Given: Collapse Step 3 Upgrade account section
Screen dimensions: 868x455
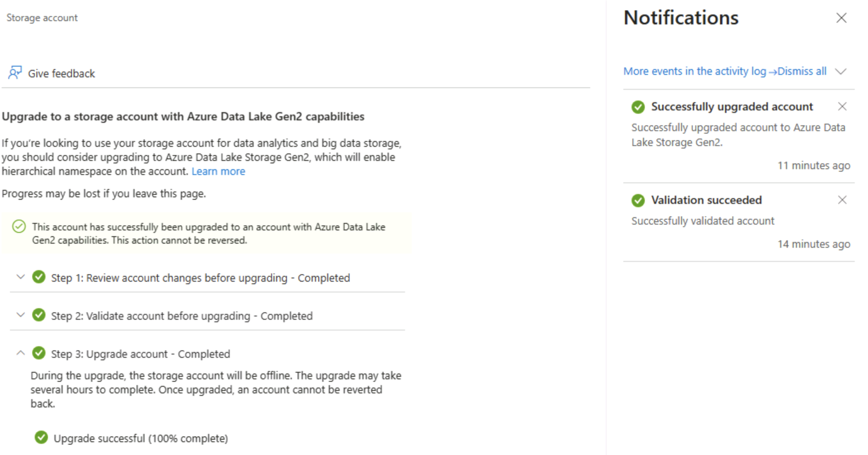Looking at the screenshot, I should pyautogui.click(x=21, y=353).
